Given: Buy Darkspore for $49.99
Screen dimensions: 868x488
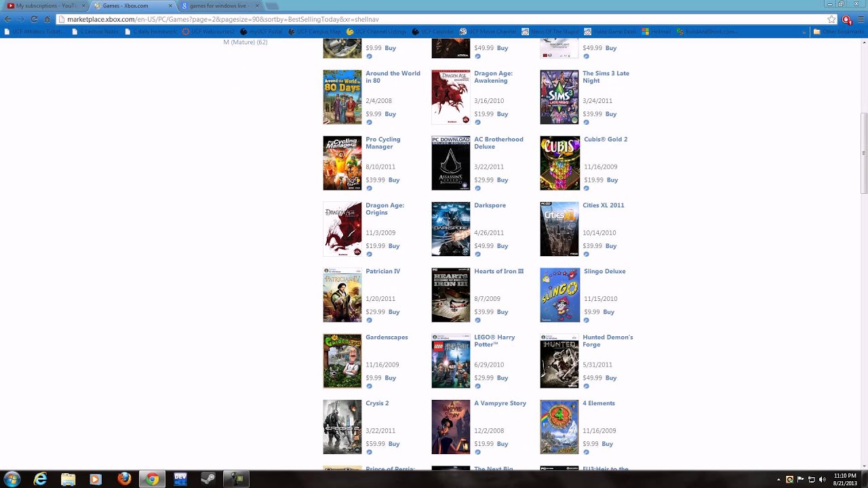Looking at the screenshot, I should point(502,246).
